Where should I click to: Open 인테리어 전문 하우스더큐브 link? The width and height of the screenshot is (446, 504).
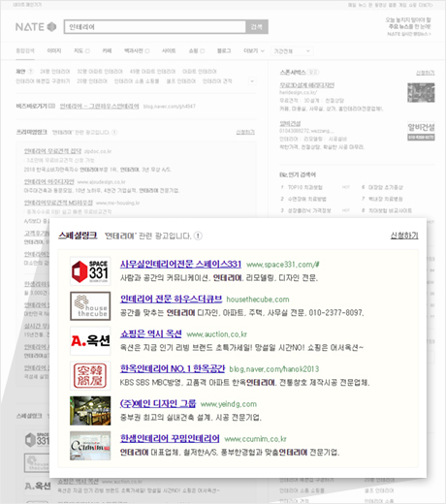tap(171, 299)
